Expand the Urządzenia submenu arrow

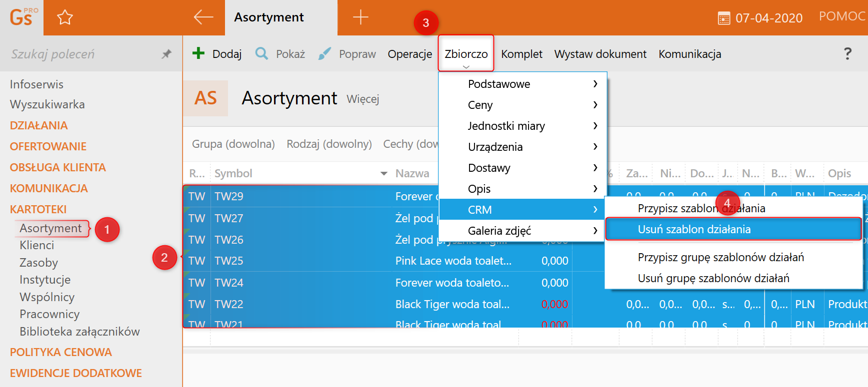595,147
